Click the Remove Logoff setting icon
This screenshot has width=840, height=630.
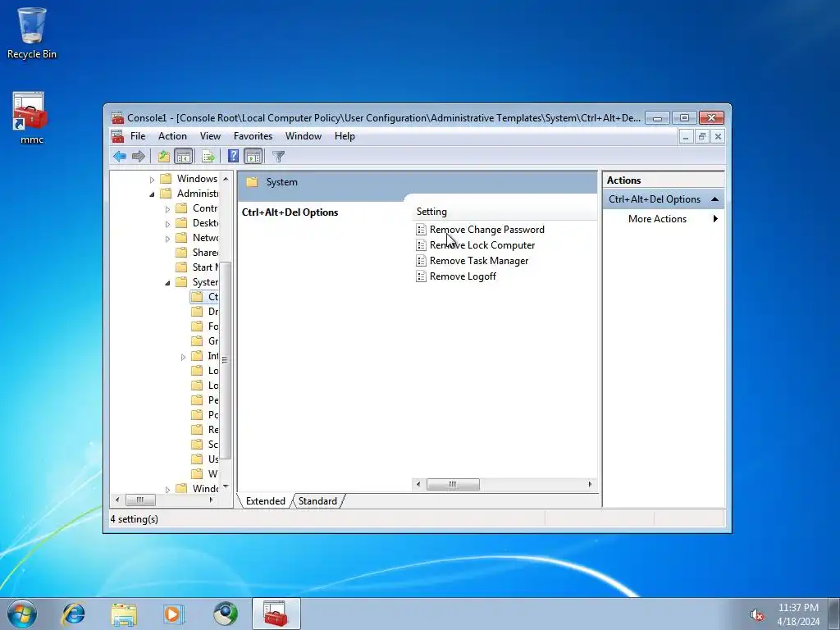(x=421, y=276)
